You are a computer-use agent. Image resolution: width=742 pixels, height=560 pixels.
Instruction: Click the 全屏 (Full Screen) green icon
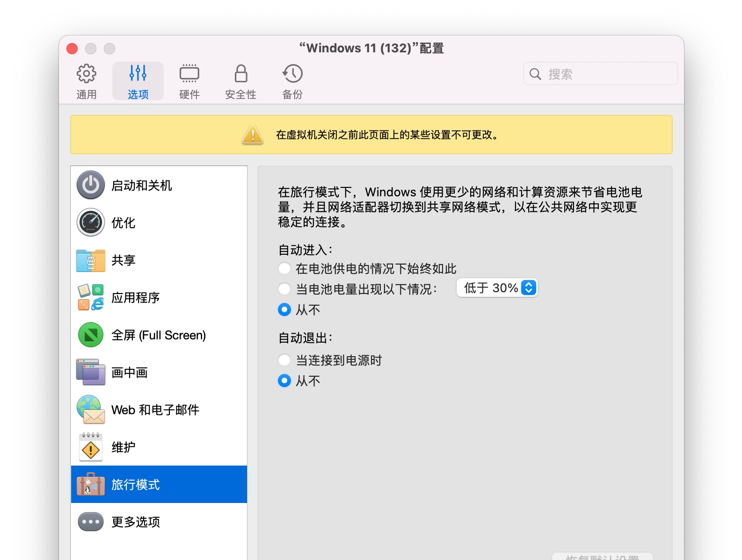(x=91, y=335)
